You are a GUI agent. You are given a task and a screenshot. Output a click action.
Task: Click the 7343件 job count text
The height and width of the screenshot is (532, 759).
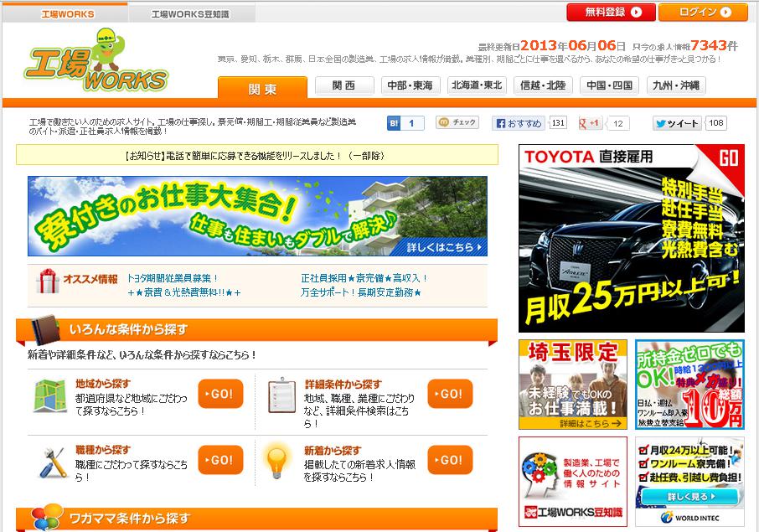coord(714,45)
